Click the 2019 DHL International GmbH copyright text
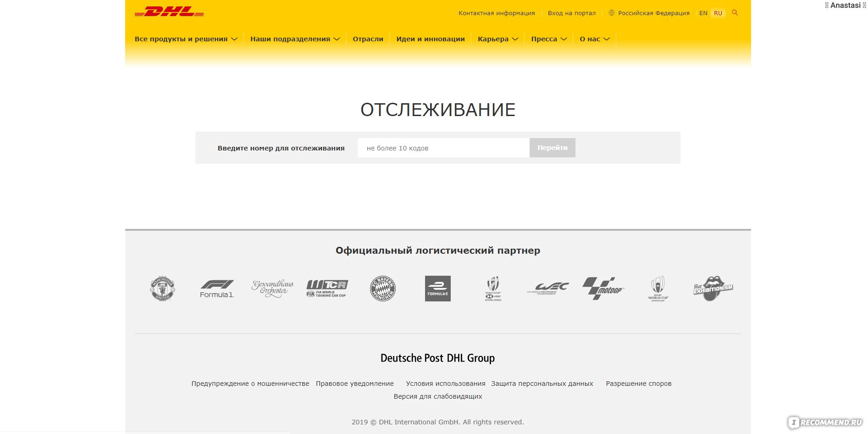 click(438, 422)
